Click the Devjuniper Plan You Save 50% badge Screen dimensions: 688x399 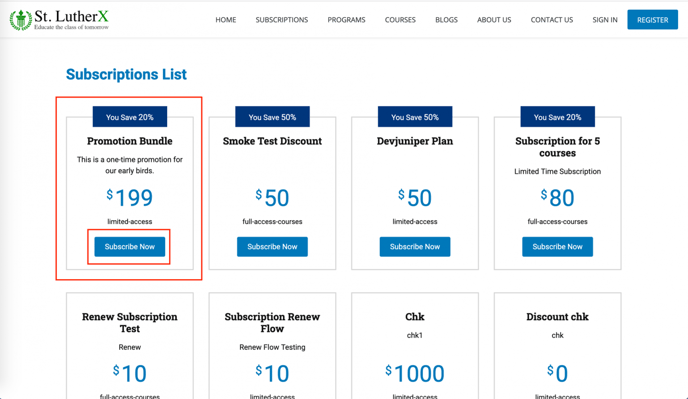(415, 117)
